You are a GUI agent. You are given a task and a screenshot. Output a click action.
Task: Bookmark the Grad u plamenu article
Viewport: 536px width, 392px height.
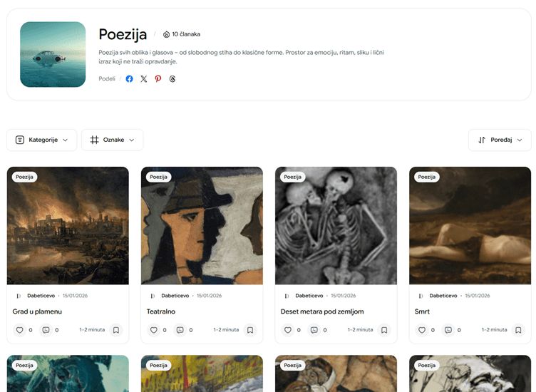coord(115,330)
